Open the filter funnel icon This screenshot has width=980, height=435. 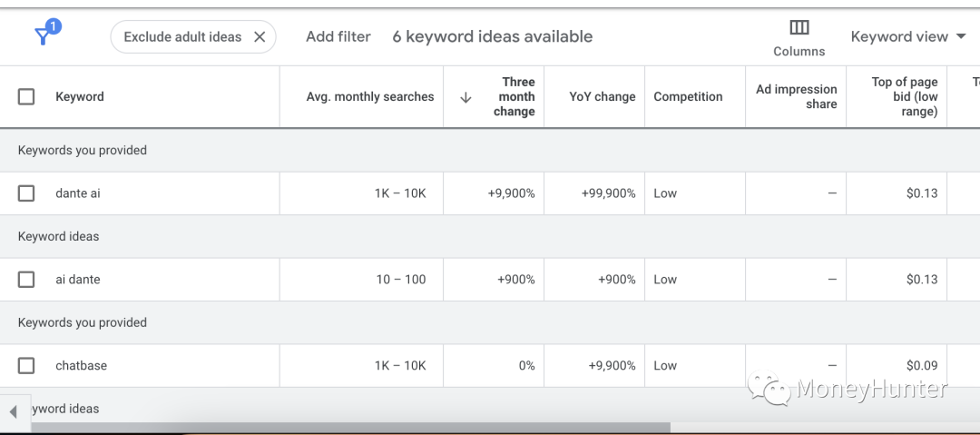click(44, 37)
